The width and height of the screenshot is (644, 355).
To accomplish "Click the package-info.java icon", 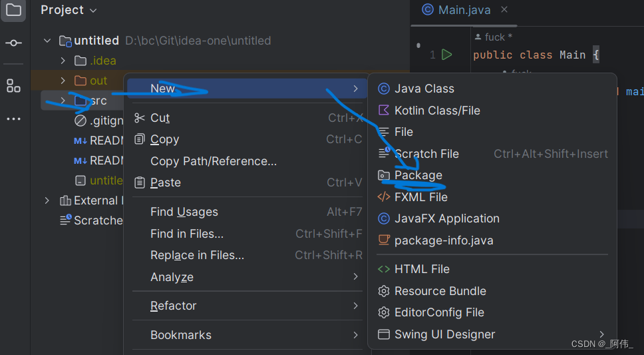I will coord(384,240).
